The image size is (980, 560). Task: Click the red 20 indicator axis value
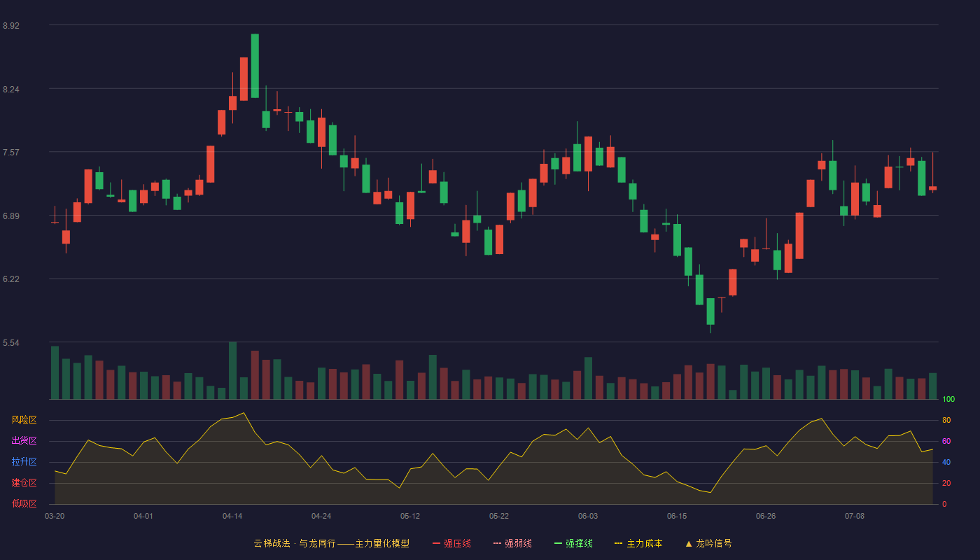tap(946, 483)
